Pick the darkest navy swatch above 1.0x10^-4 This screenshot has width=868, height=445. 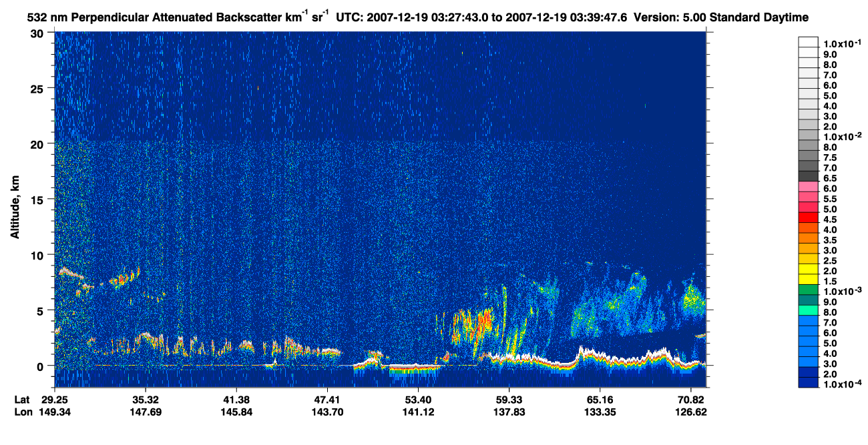[808, 382]
